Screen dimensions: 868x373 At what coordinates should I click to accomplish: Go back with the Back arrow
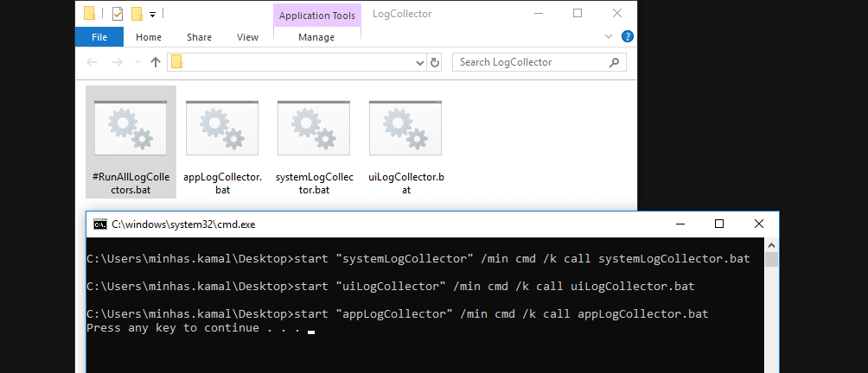[x=92, y=62]
